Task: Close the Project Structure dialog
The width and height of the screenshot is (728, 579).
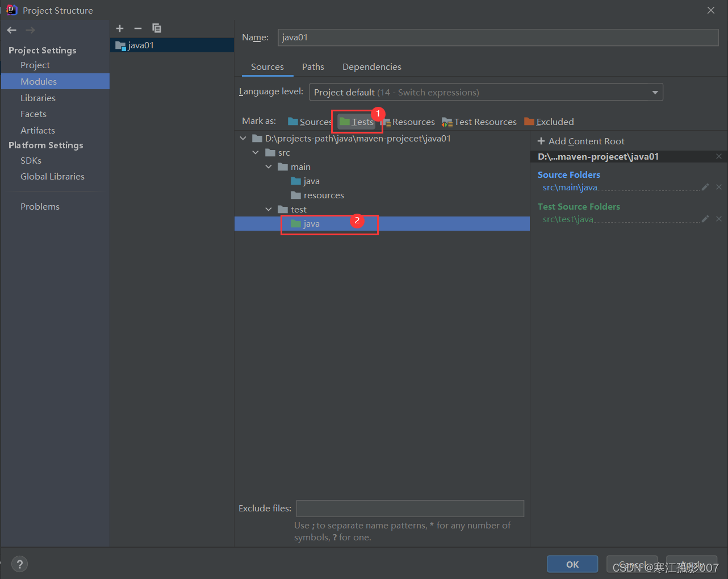Action: tap(711, 10)
